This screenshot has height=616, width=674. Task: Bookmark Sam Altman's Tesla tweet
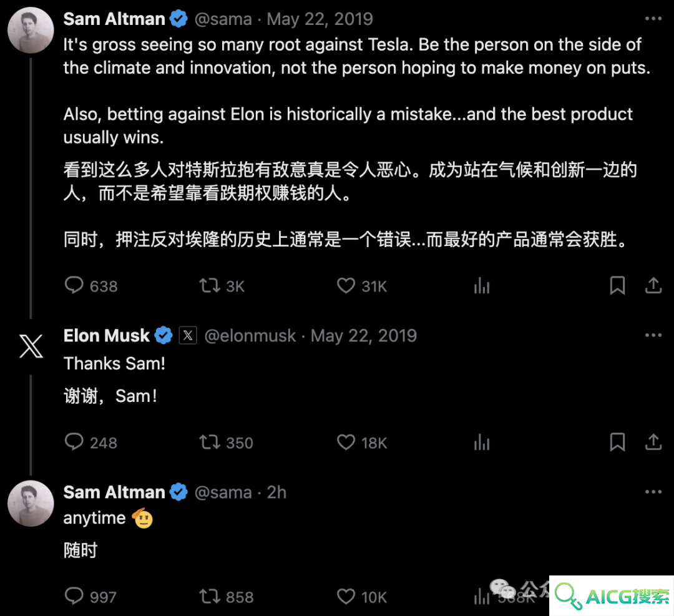(618, 285)
